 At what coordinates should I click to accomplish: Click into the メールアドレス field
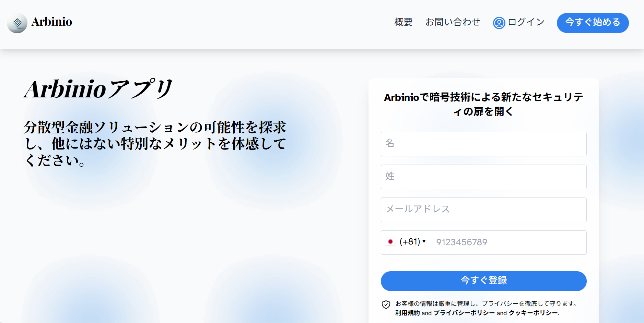483,210
